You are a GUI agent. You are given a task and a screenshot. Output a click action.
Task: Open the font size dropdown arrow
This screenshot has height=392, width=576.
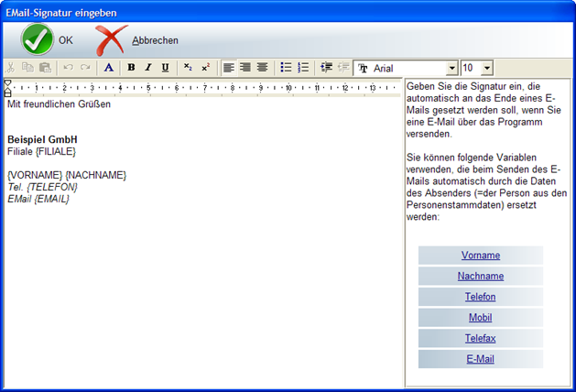[487, 68]
